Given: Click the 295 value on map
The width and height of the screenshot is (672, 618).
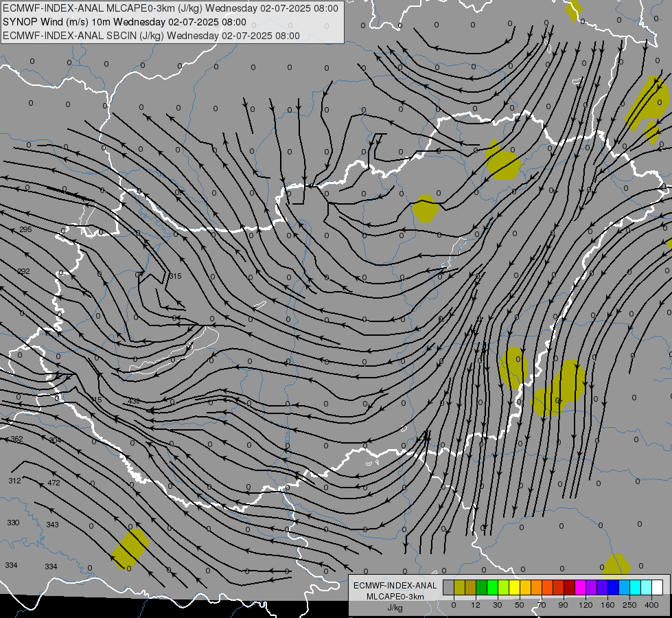Looking at the screenshot, I should tap(25, 229).
